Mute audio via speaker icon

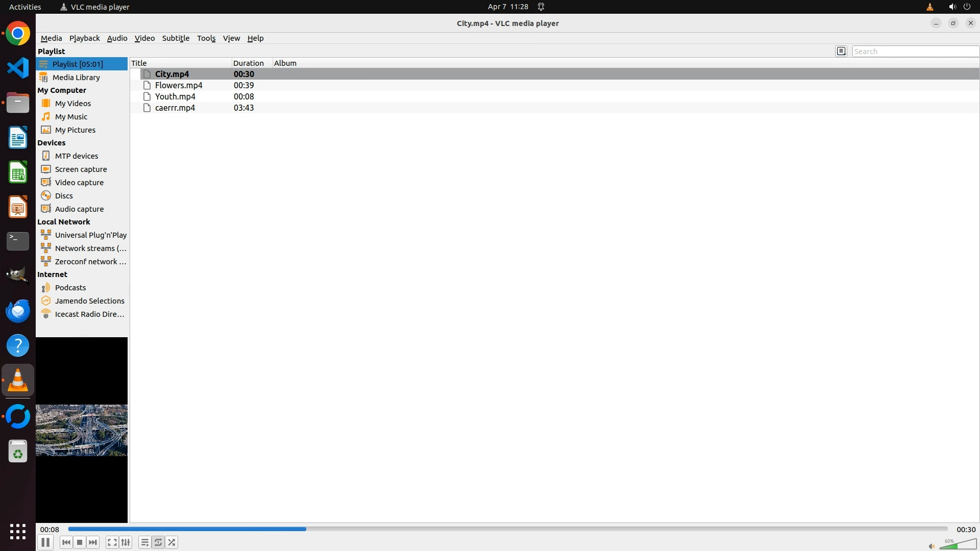pos(932,546)
